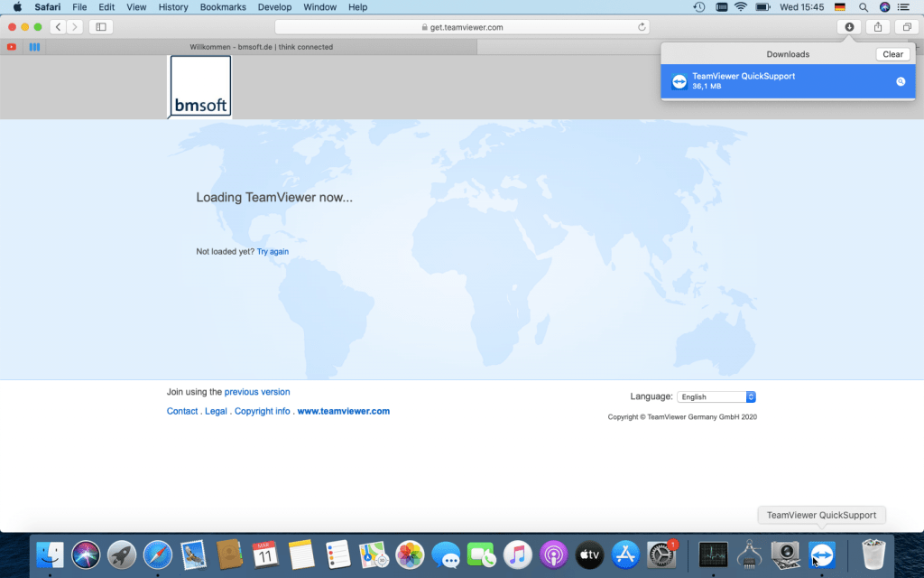
Task: Open the Screenshot app in the Dock
Action: 786,555
